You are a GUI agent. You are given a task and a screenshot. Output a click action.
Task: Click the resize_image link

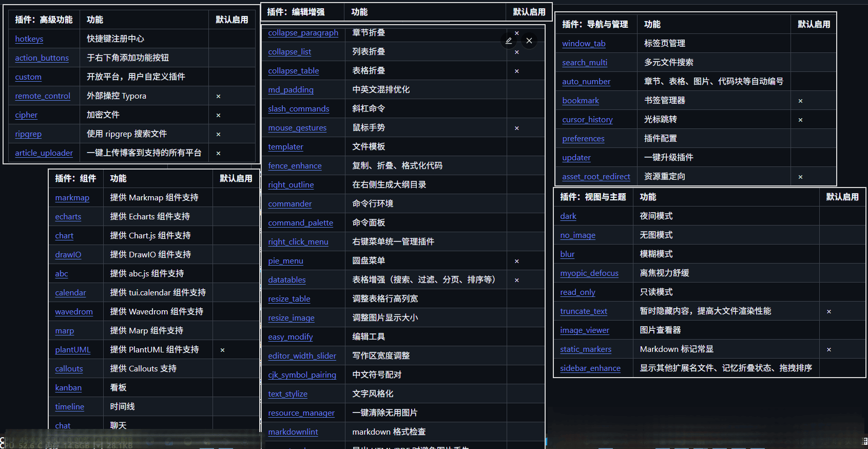coord(291,318)
